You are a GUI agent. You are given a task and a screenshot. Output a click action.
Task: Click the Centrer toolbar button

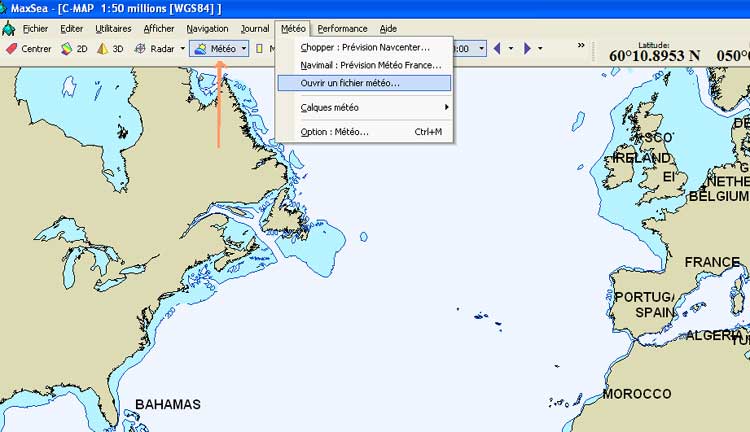pyautogui.click(x=29, y=48)
